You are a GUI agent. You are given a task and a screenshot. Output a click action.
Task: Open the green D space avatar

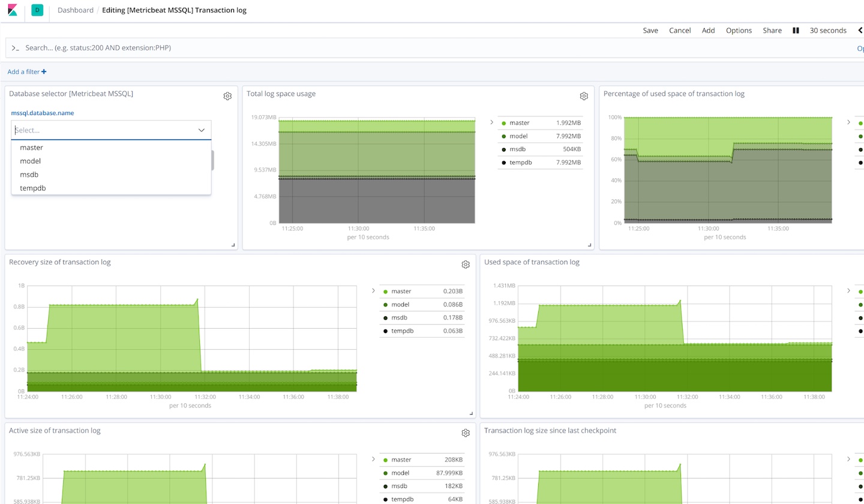(37, 10)
